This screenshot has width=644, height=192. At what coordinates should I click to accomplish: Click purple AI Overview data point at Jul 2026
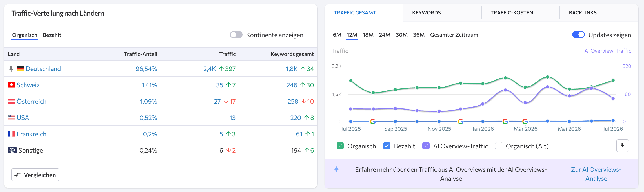pos(613,99)
